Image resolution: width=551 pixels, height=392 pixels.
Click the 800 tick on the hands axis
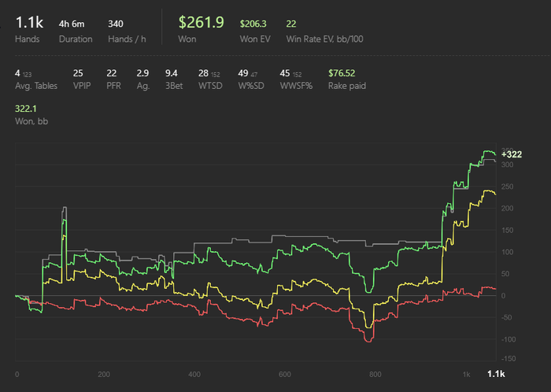click(x=375, y=374)
